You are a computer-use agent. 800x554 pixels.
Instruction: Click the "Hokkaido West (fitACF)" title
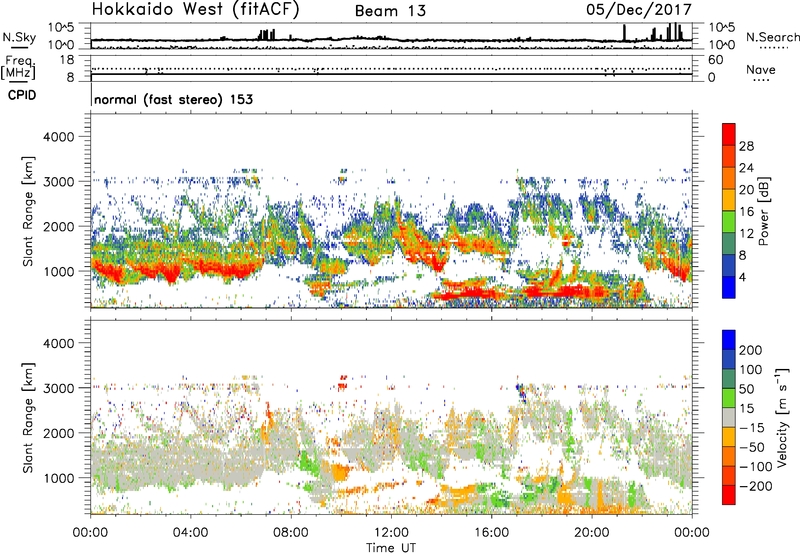(x=195, y=9)
